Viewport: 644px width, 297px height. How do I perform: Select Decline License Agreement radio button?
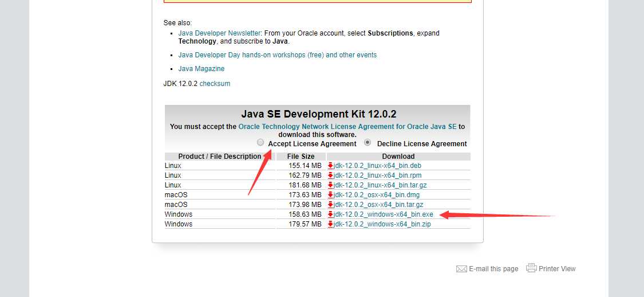(368, 143)
